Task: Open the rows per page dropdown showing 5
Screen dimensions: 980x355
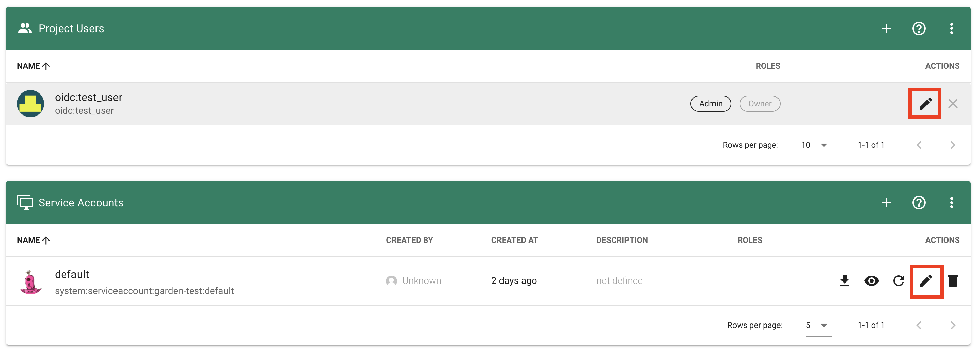Action: click(815, 325)
